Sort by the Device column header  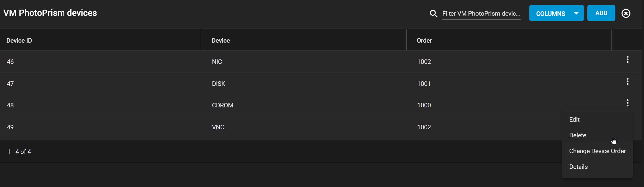tap(220, 41)
